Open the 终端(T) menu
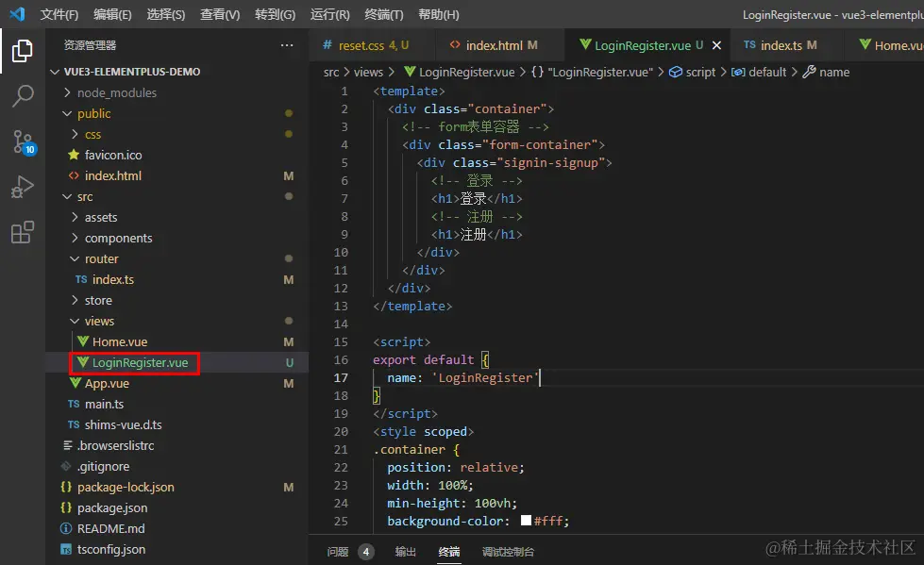 383,14
